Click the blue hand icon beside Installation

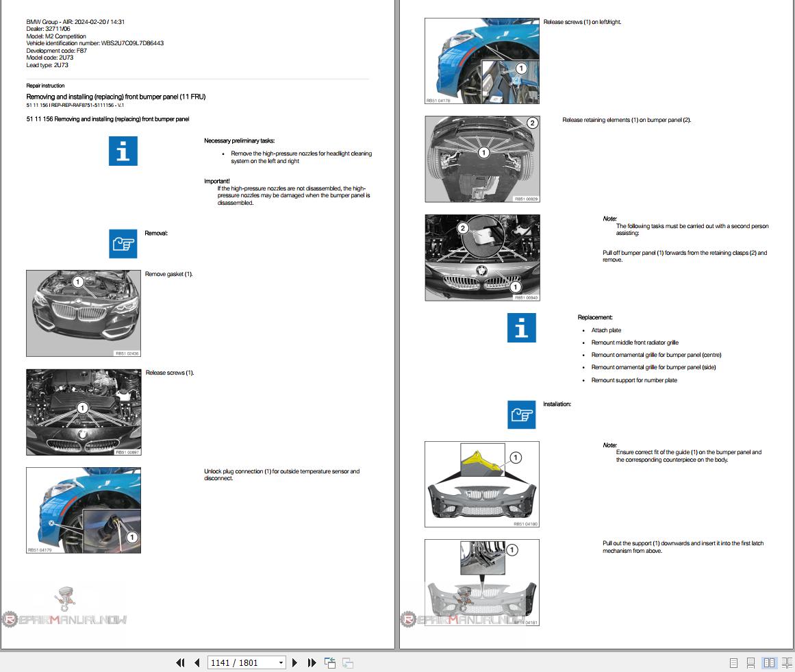coord(522,414)
